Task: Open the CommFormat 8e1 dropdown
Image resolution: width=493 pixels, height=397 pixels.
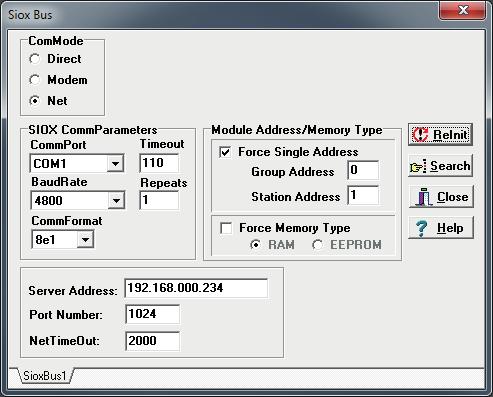Action: pos(85,240)
